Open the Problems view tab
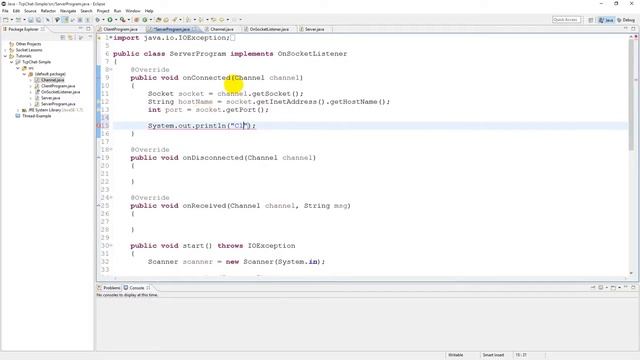 [109, 288]
